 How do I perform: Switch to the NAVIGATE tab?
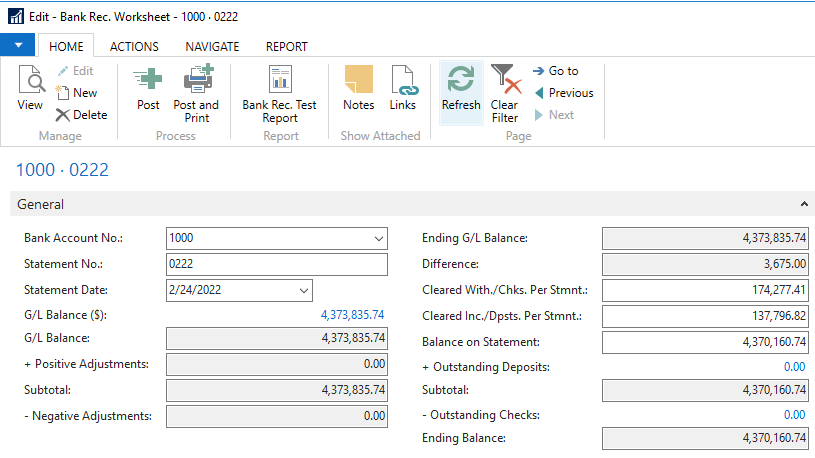click(x=212, y=46)
